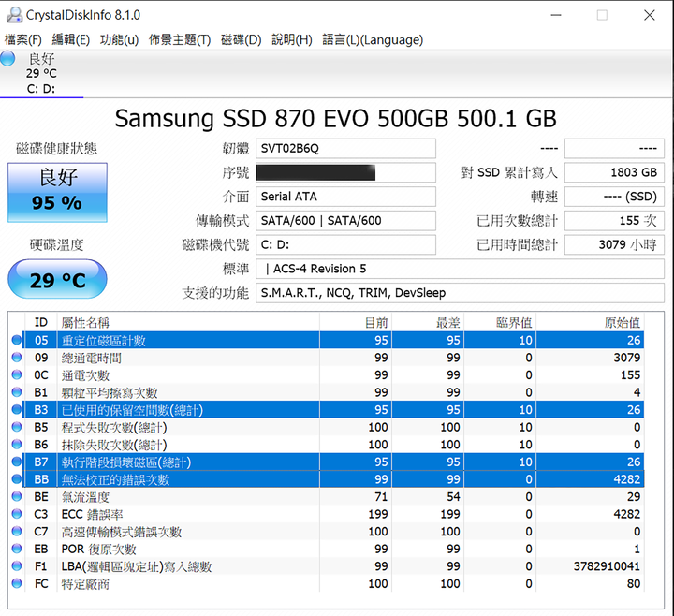The height and width of the screenshot is (616, 674).
Task: Click status circle of row 09 總通電時間
Action: click(17, 358)
